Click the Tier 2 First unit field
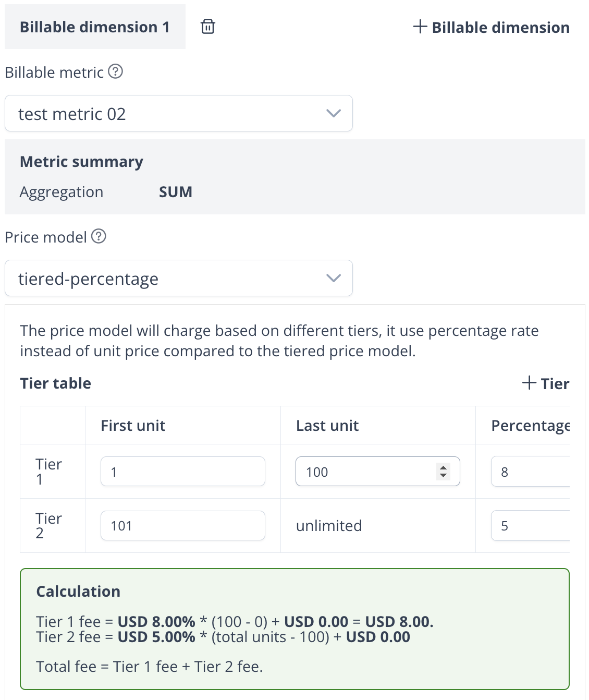The width and height of the screenshot is (589, 700). 183,525
